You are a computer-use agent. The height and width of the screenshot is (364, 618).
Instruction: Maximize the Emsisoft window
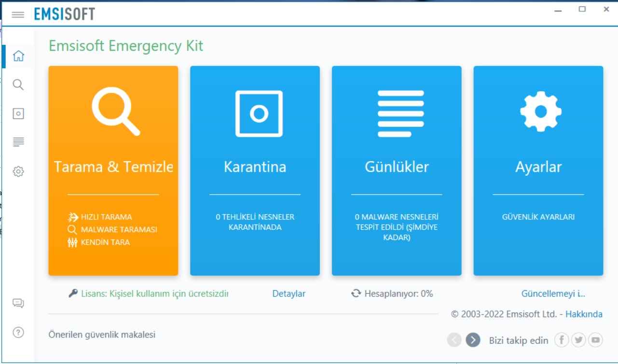(582, 9)
